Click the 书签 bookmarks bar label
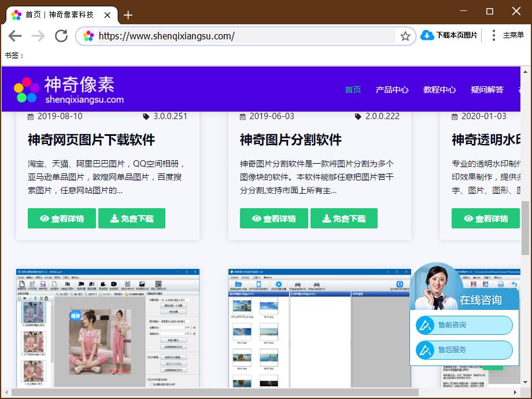 click(x=13, y=55)
